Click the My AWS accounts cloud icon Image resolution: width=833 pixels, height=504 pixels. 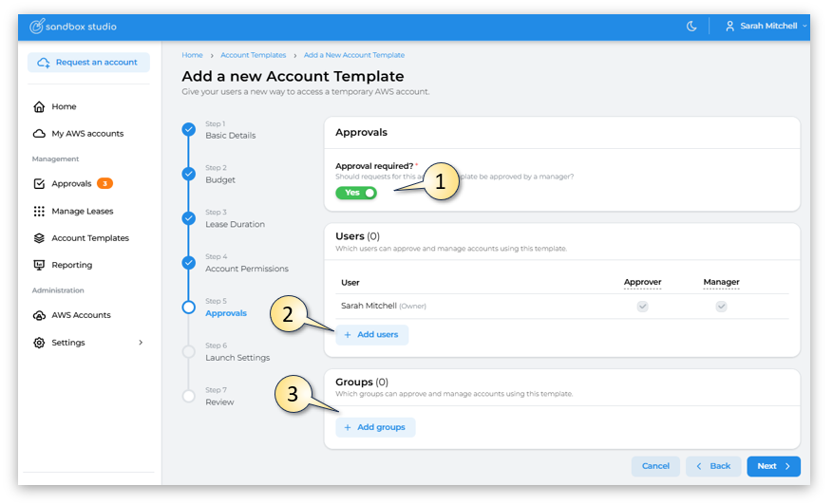(39, 134)
